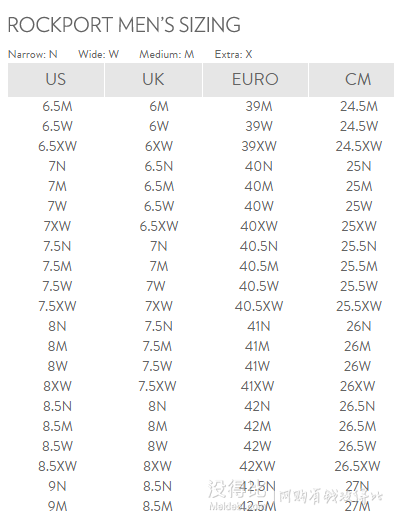Select US size 7.5XW cell

click(57, 306)
